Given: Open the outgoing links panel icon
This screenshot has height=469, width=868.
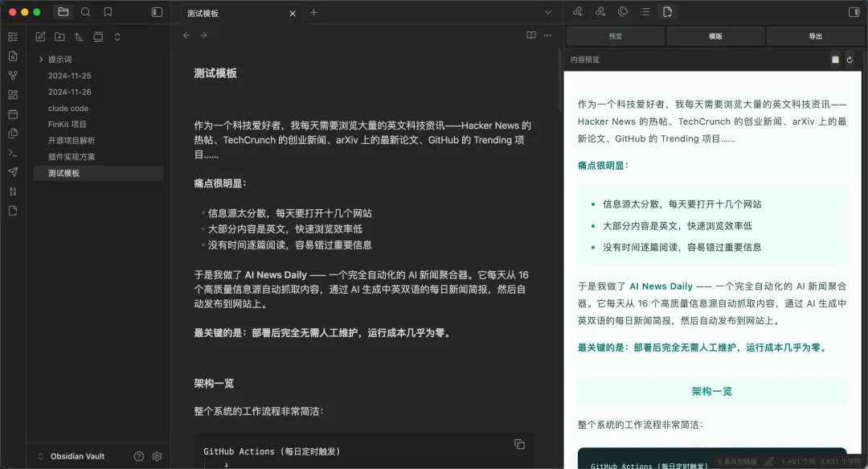Looking at the screenshot, I should click(x=600, y=11).
